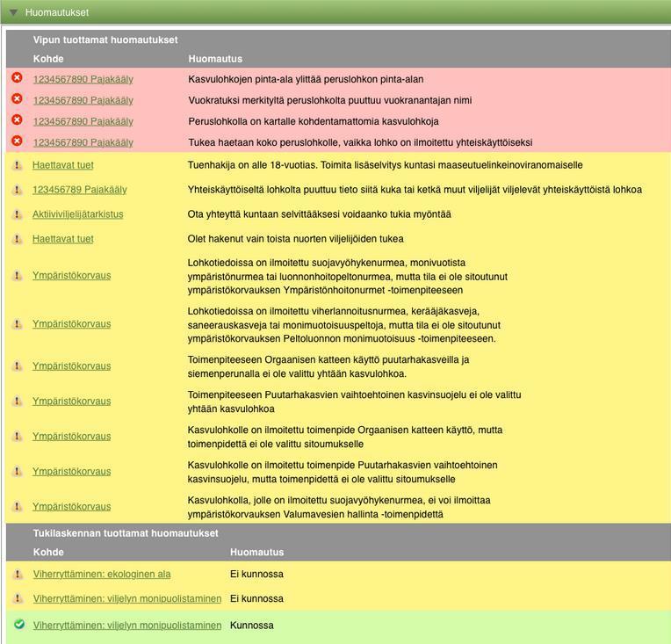671x644 pixels.
Task: Open the Ympäristökorvaus link for the 'Kasvulohkolle ... Orgaanisen katteen' note
Action: (71, 437)
